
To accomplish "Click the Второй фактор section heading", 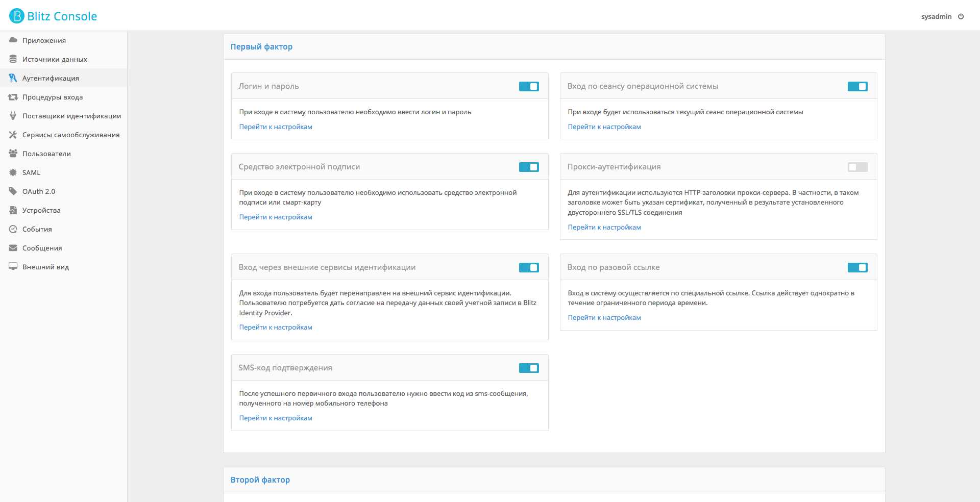I will pos(260,480).
